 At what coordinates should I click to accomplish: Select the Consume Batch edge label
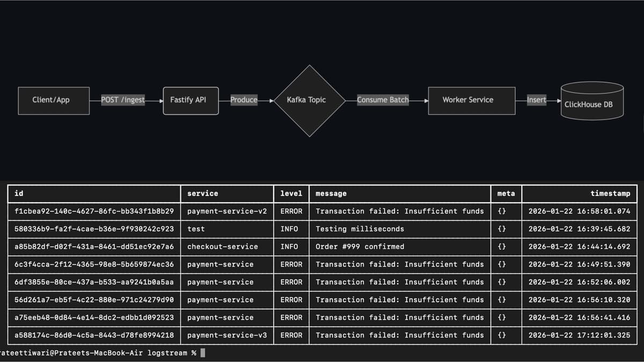(x=382, y=100)
